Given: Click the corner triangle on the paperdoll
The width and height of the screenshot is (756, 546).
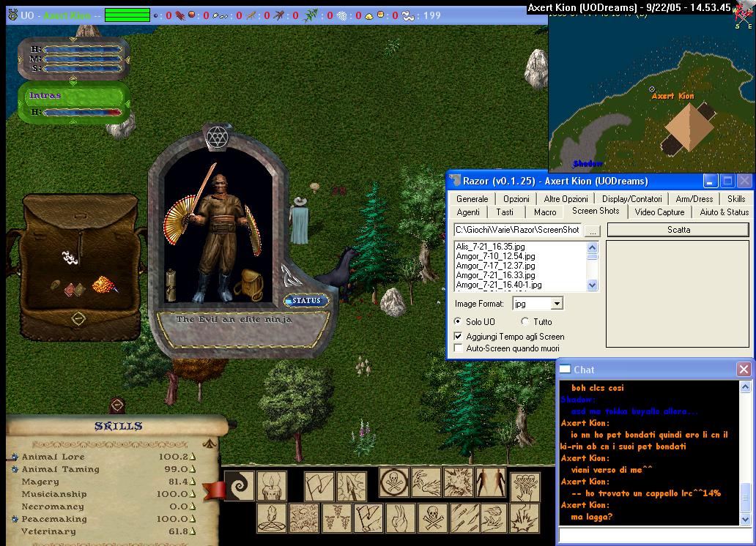Looking at the screenshot, I should [291, 276].
